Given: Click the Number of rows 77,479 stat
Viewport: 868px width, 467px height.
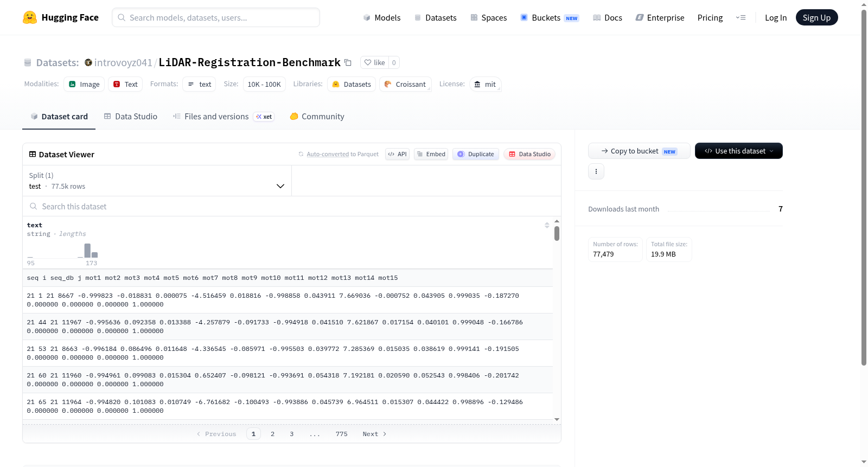Looking at the screenshot, I should pyautogui.click(x=615, y=250).
